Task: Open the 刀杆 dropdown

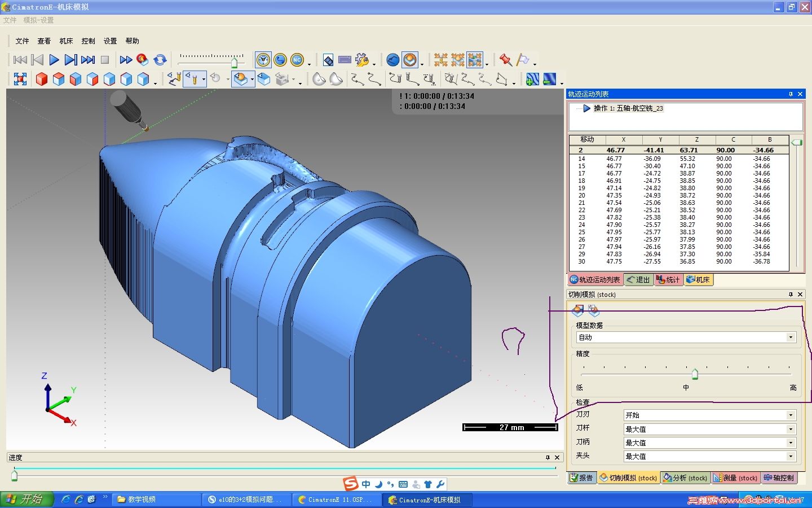Action: (710, 429)
